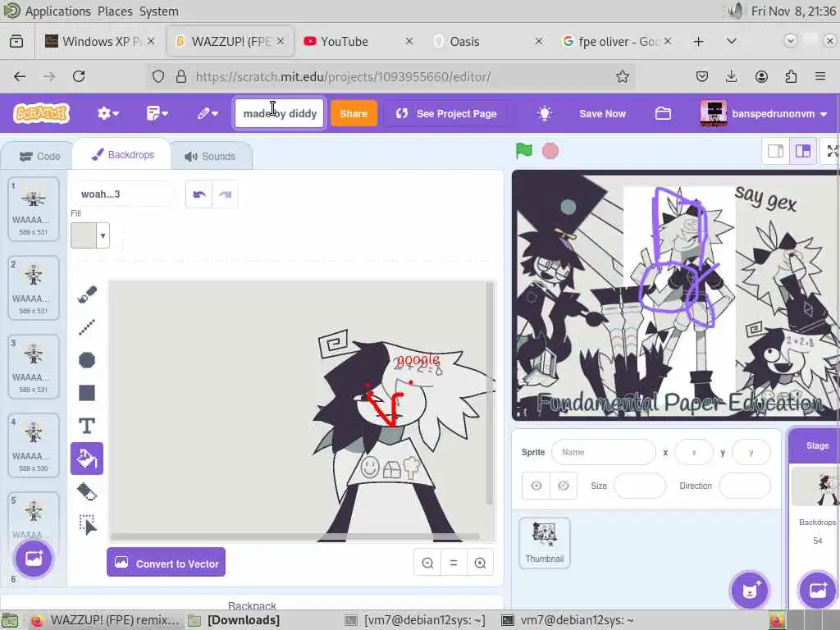Select backdrop 2 thumbnail
Screen dimensions: 840x630
click(33, 288)
